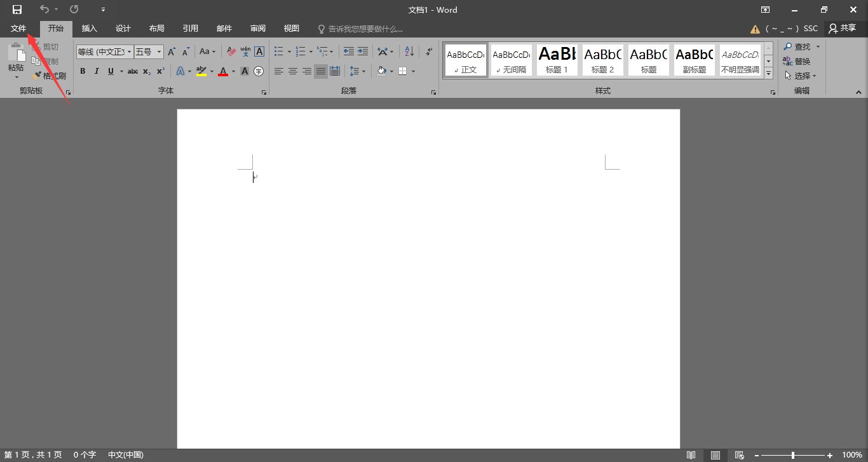Switch to the 插入 ribbon tab
This screenshot has height=462, width=868.
(89, 28)
